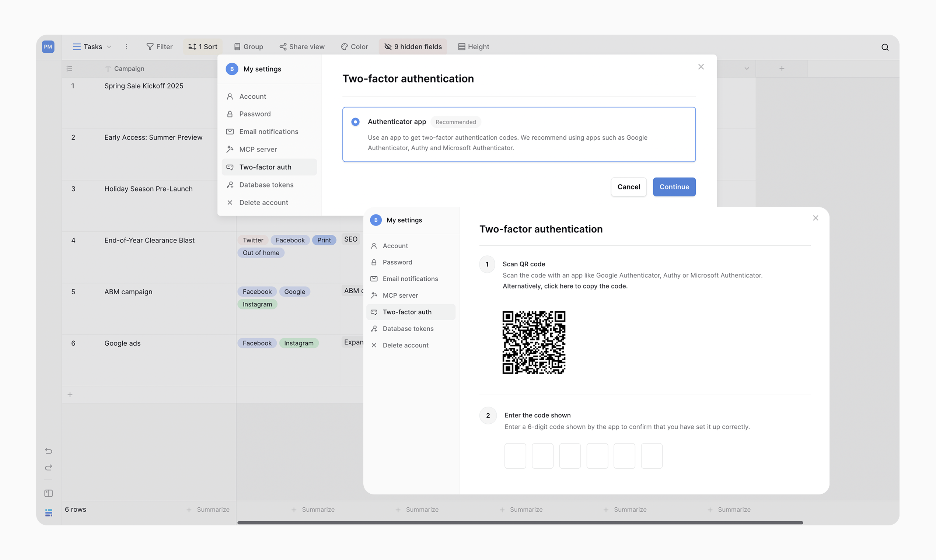Open the column header dropdown

coord(747,68)
